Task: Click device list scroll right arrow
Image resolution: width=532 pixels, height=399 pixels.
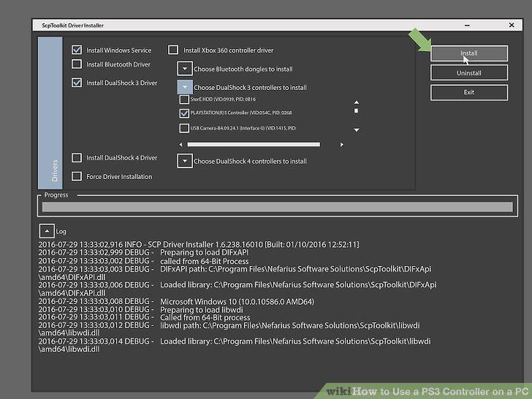Action: 342,145
